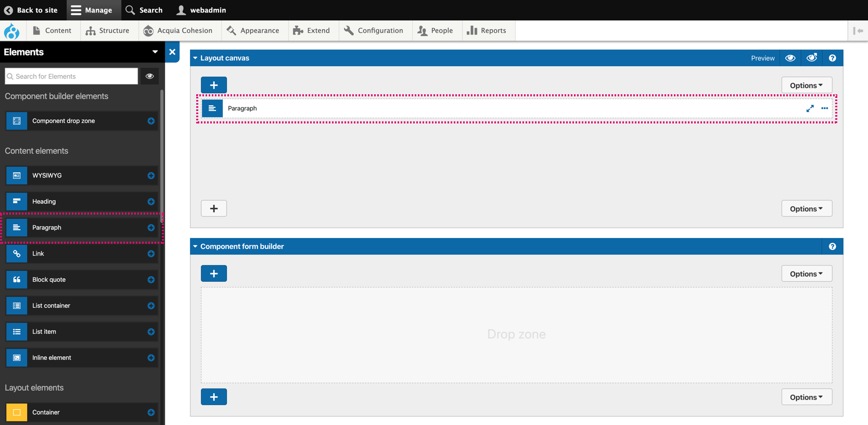868x425 pixels.
Task: Open more actions menu for Paragraph row
Action: point(824,108)
